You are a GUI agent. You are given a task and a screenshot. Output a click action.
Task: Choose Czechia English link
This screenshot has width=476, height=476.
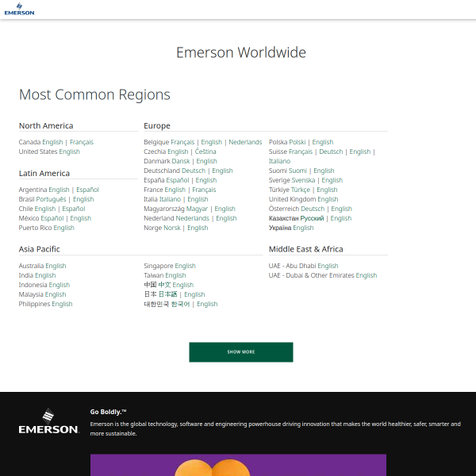coord(178,152)
